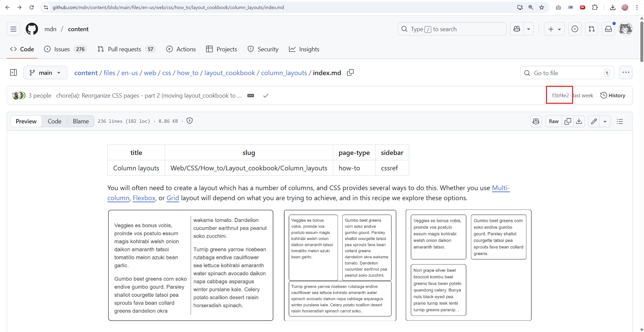
Task: Open the notifications inbox
Action: pyautogui.click(x=608, y=29)
